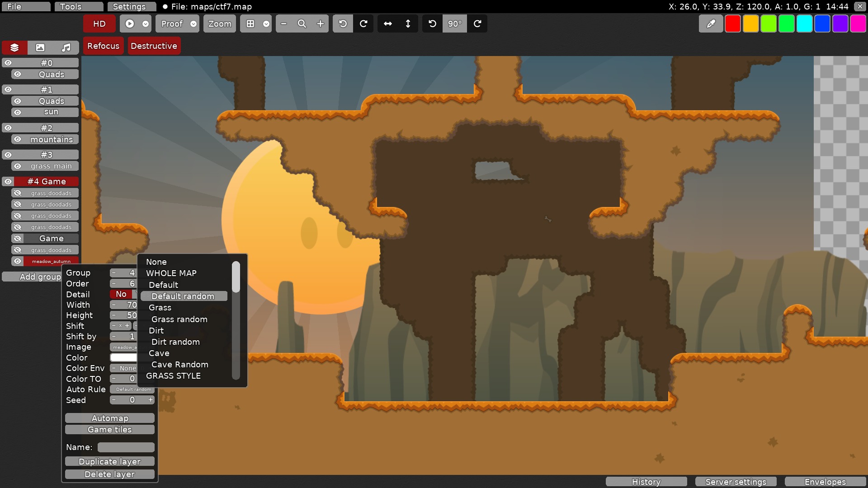
Task: Click the grid display icon
Action: pyautogui.click(x=251, y=23)
